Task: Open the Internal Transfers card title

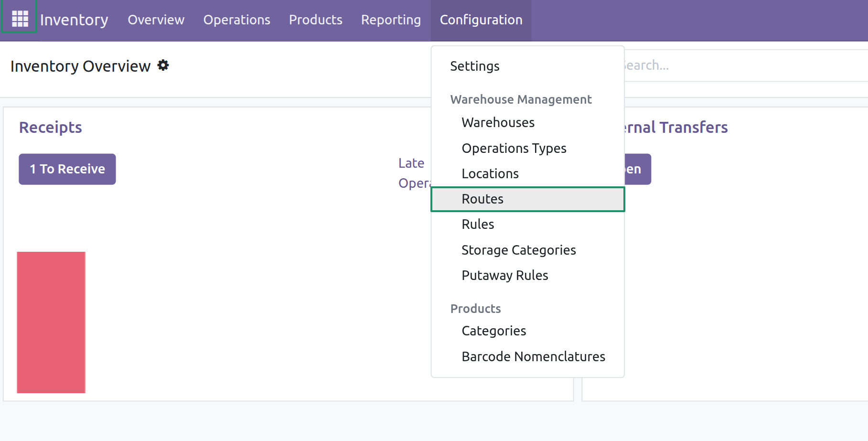Action: coord(675,127)
